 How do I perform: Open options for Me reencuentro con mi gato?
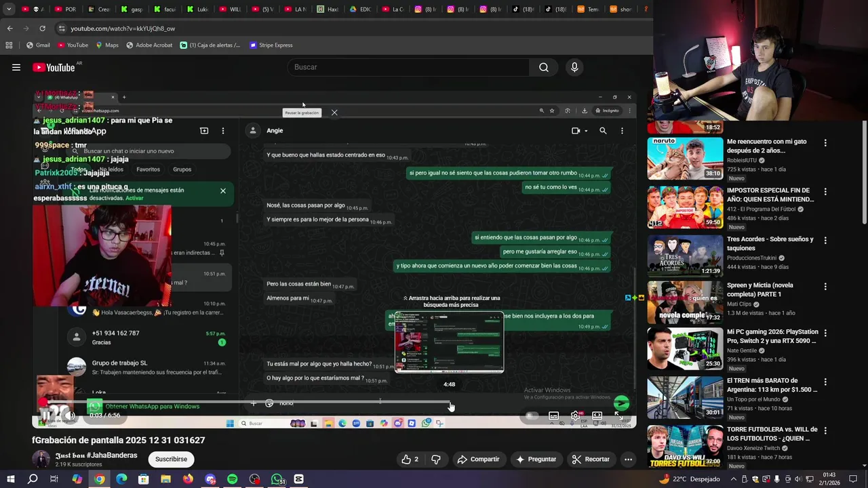(x=825, y=143)
